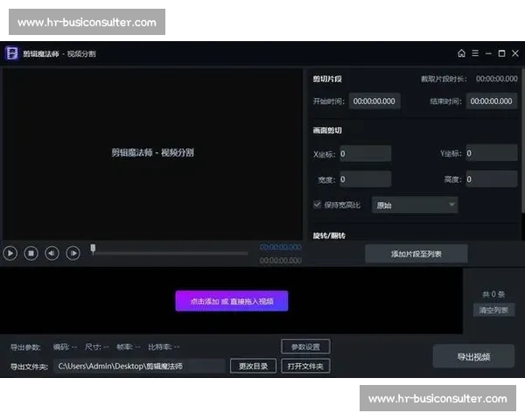The image size is (525, 420).
Task: Click the 高度 input field
Action: click(492, 179)
